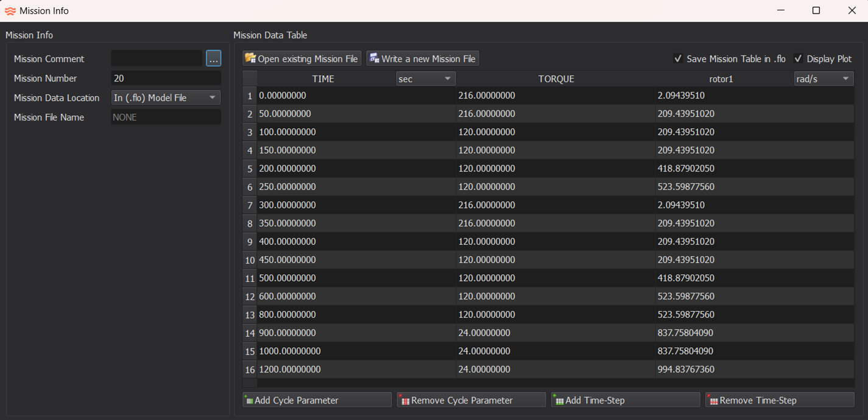Click the Mission Info app icon in title bar
The height and width of the screenshot is (420, 868).
(x=10, y=11)
